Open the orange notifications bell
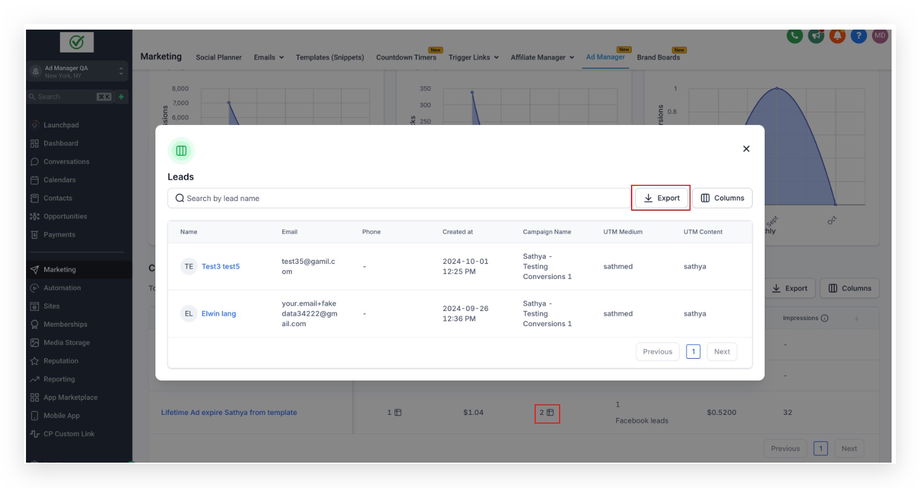The height and width of the screenshot is (488, 920). pyautogui.click(x=837, y=36)
